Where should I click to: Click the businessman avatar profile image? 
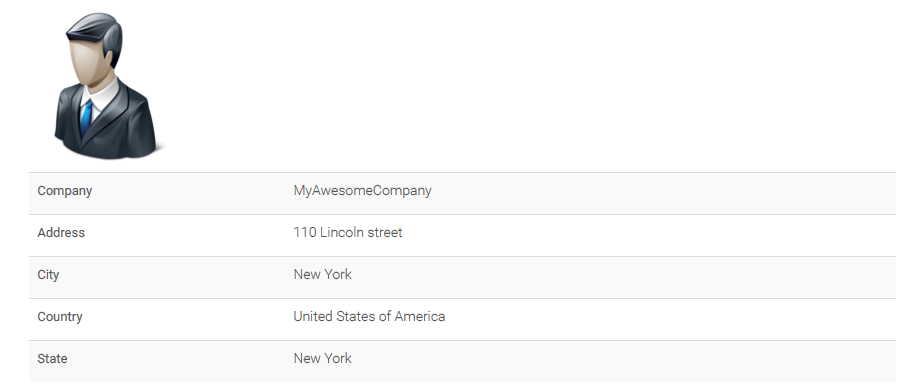click(105, 86)
